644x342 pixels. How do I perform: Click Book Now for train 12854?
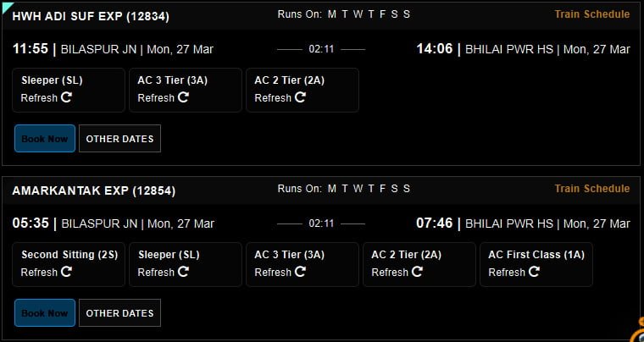pyautogui.click(x=45, y=313)
